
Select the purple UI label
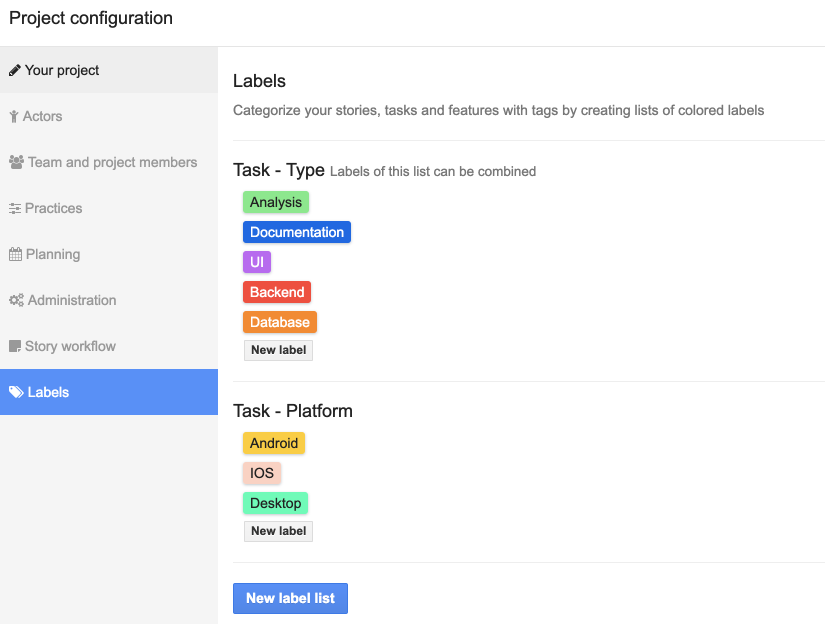click(257, 262)
